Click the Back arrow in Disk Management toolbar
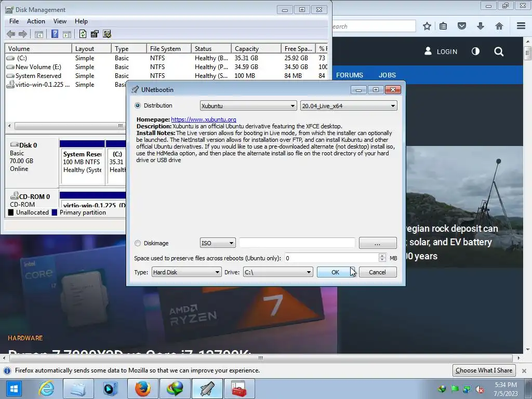This screenshot has height=399, width=532. (x=11, y=34)
